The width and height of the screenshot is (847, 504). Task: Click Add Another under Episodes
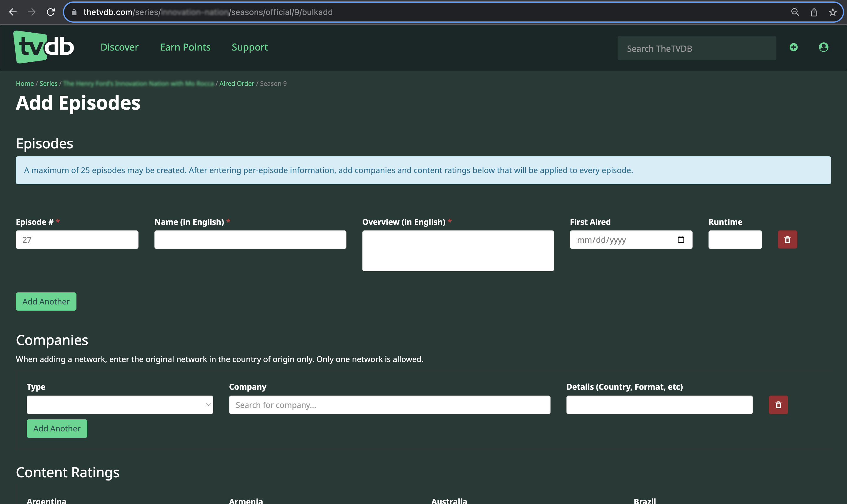click(46, 301)
